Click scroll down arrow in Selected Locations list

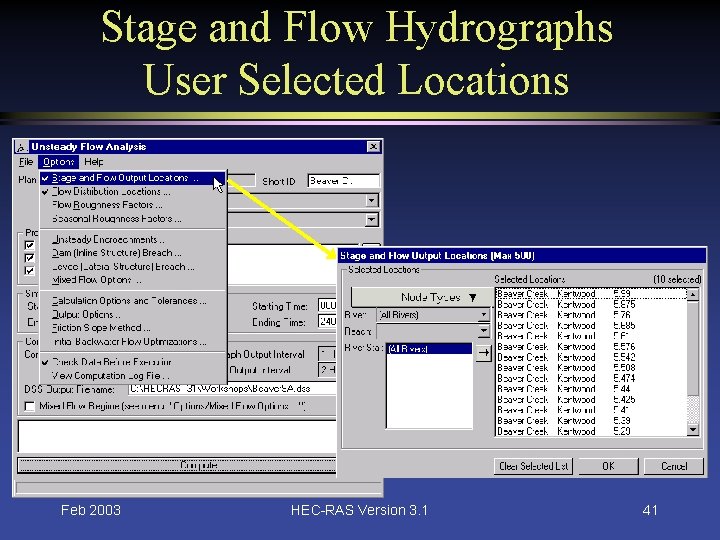(693, 430)
